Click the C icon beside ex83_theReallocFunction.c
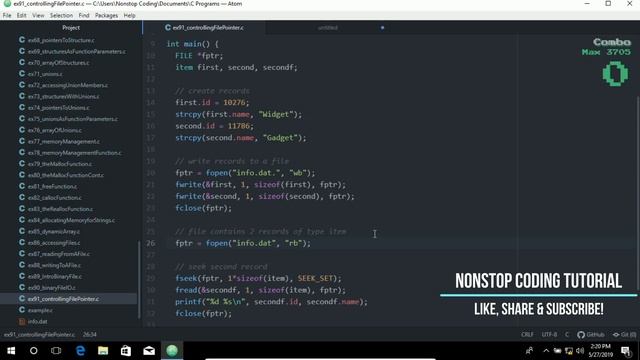Image resolution: width=640 pixels, height=360 pixels. (x=22, y=209)
